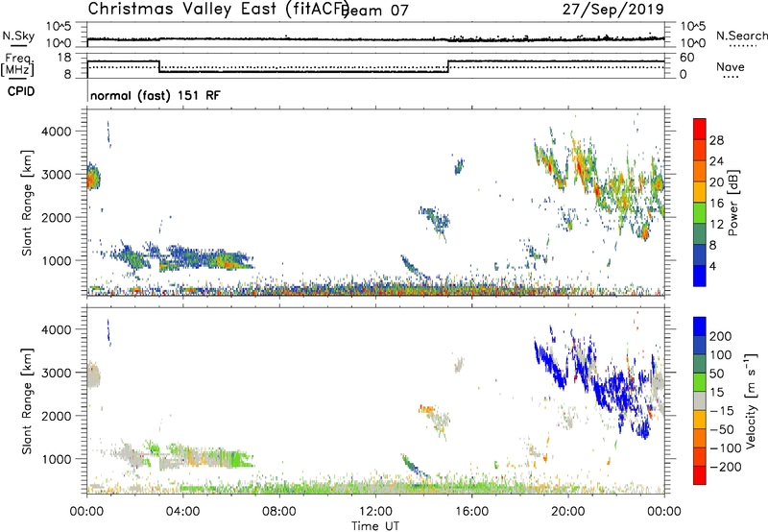The height and width of the screenshot is (532, 768).
Task: Click "4000" tick on the power panel axis
Action: (57, 132)
